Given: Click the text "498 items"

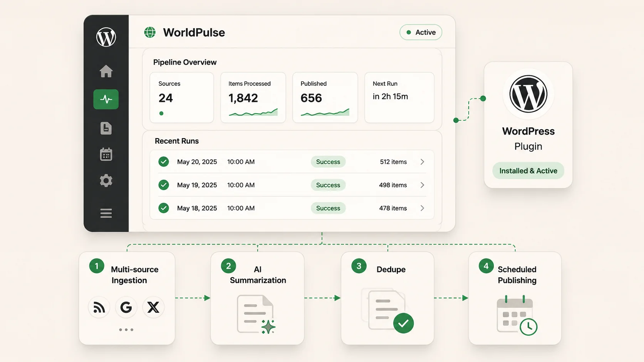Looking at the screenshot, I should pos(393,185).
